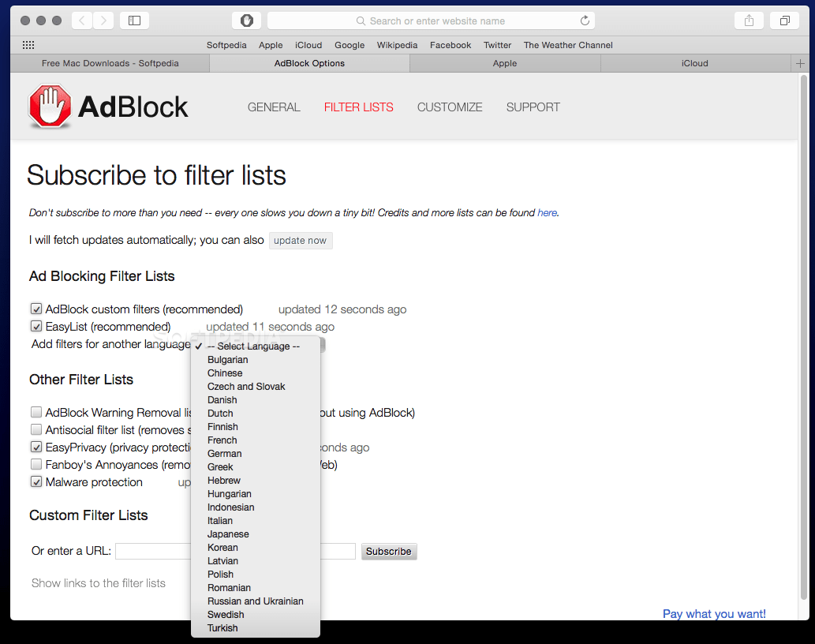815x644 pixels.
Task: Select Japanese language filter
Action: click(256, 534)
